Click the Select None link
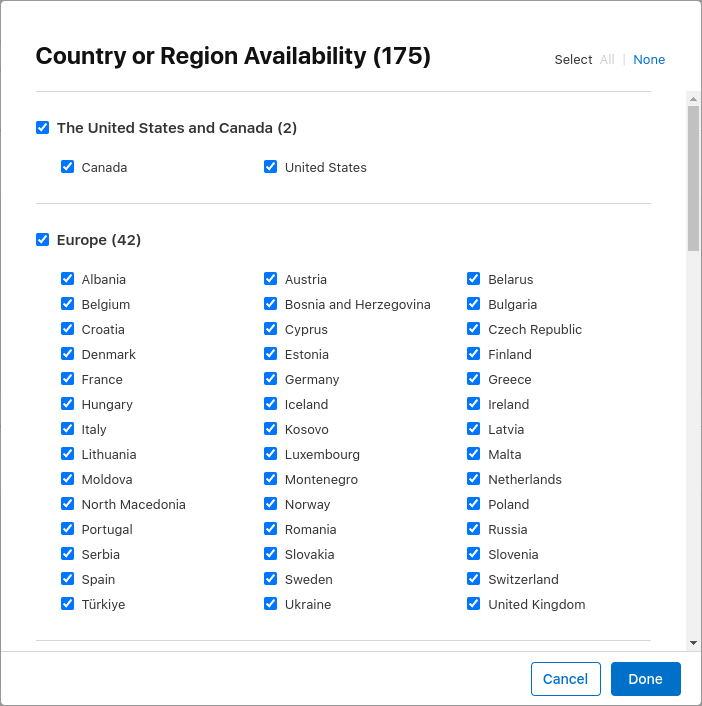The image size is (702, 706). coord(649,60)
